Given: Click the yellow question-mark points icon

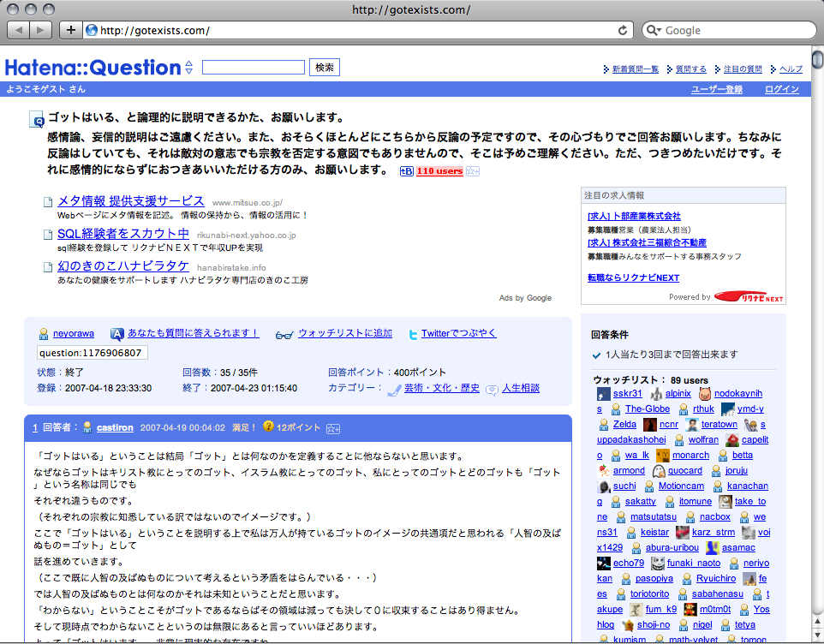Looking at the screenshot, I should (x=268, y=426).
